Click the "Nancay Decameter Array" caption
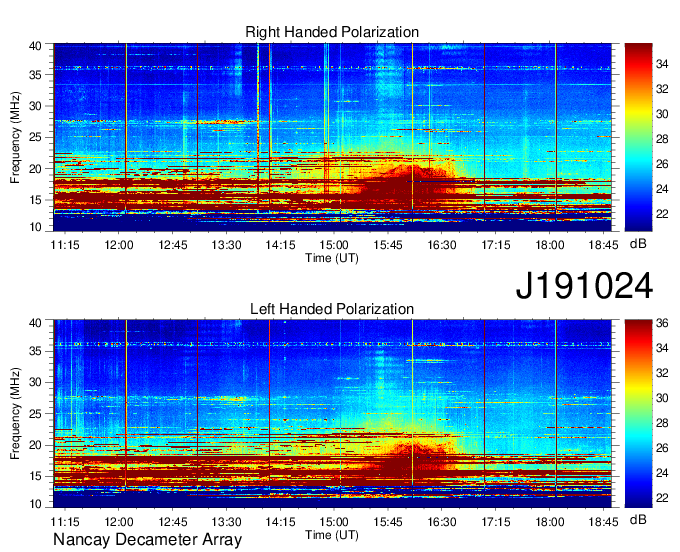 (x=147, y=540)
